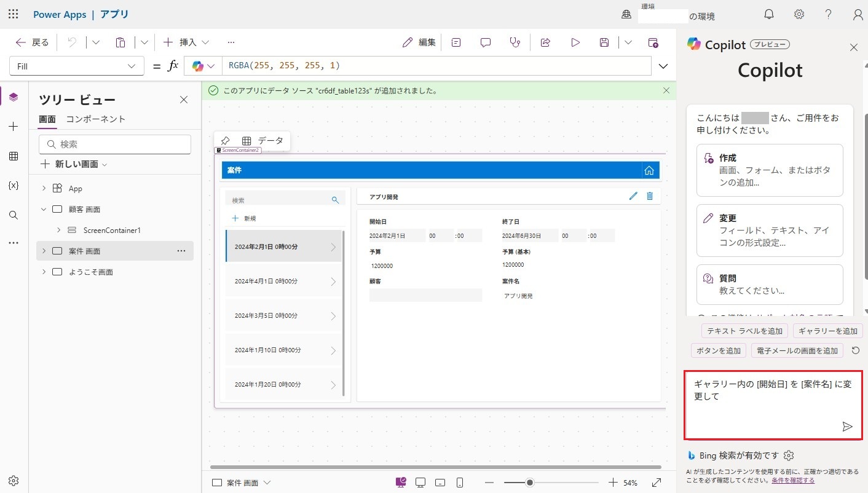Click the trash delete icon in app form
Viewport: 868px width, 493px height.
pos(650,196)
